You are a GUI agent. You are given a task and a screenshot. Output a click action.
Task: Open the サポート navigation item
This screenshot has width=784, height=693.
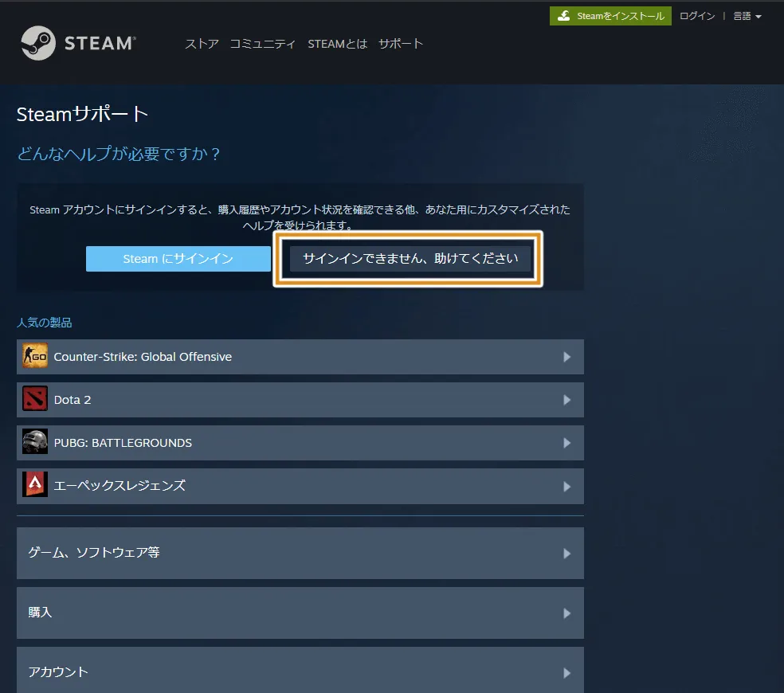pyautogui.click(x=401, y=44)
